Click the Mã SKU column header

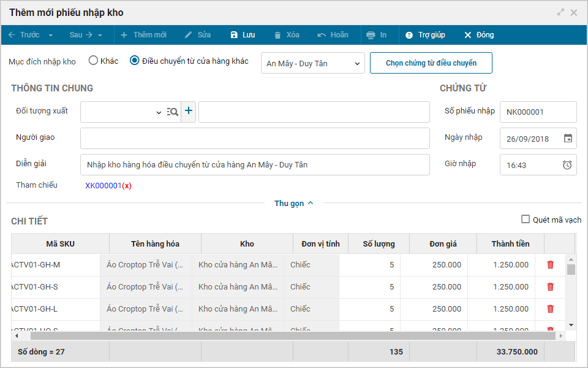point(61,243)
